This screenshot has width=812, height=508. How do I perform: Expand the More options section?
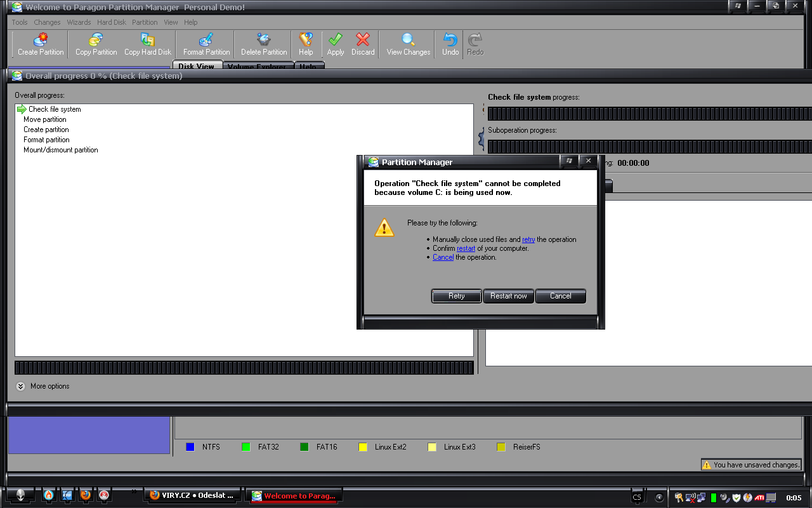coord(21,386)
